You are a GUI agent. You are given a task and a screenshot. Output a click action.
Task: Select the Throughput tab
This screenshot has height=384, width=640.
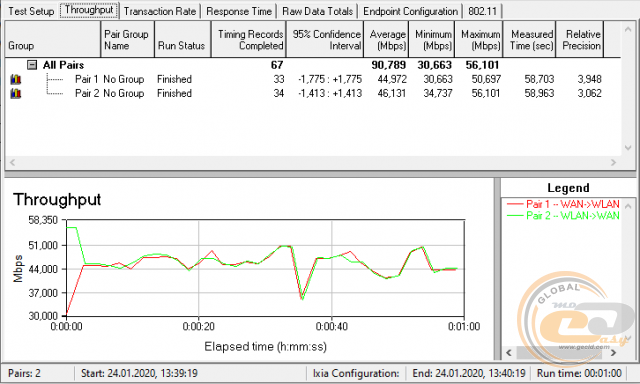click(89, 10)
